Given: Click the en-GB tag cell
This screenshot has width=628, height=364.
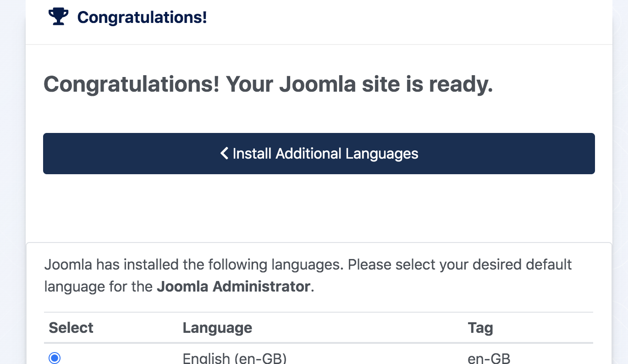Looking at the screenshot, I should (x=489, y=358).
